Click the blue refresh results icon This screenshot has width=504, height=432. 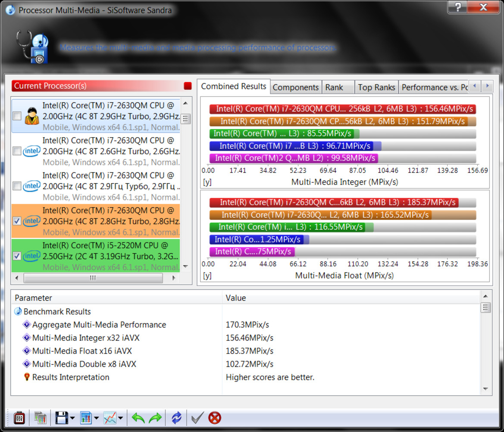coord(176,418)
